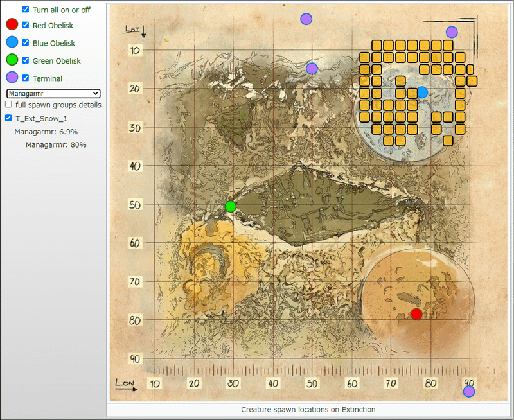This screenshot has width=514, height=420.
Task: Click the 'T_Ext_Snow_1' label
Action: 41,119
